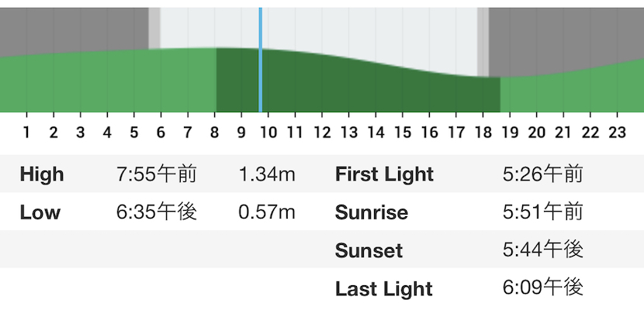Click the 1.34m high tide height
Image resolution: width=644 pixels, height=317 pixels.
267,174
